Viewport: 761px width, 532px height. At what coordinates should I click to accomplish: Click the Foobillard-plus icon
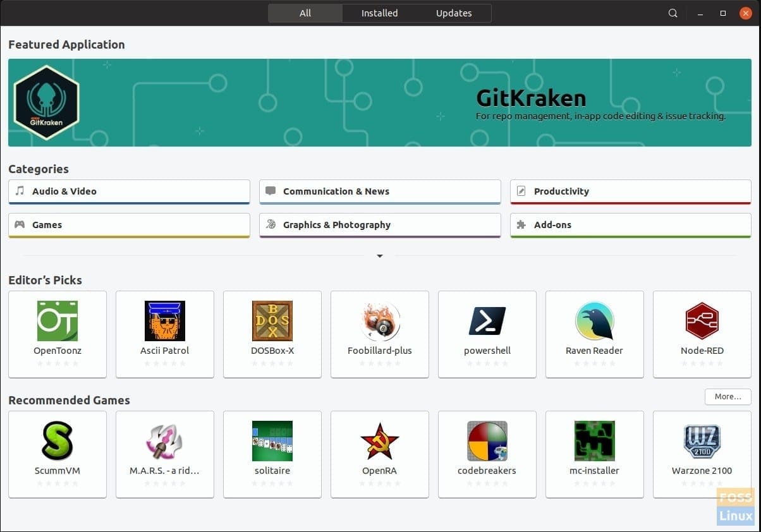[380, 321]
